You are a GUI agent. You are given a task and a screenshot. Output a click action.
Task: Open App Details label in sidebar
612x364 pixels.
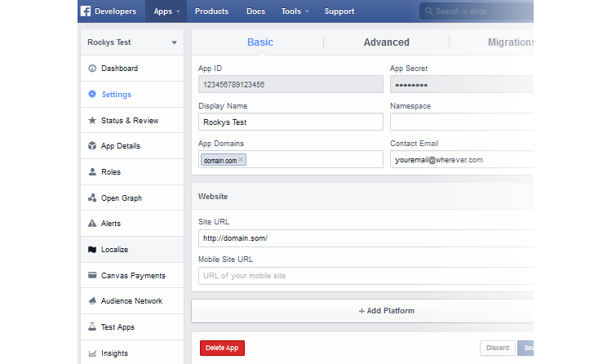pyautogui.click(x=120, y=146)
